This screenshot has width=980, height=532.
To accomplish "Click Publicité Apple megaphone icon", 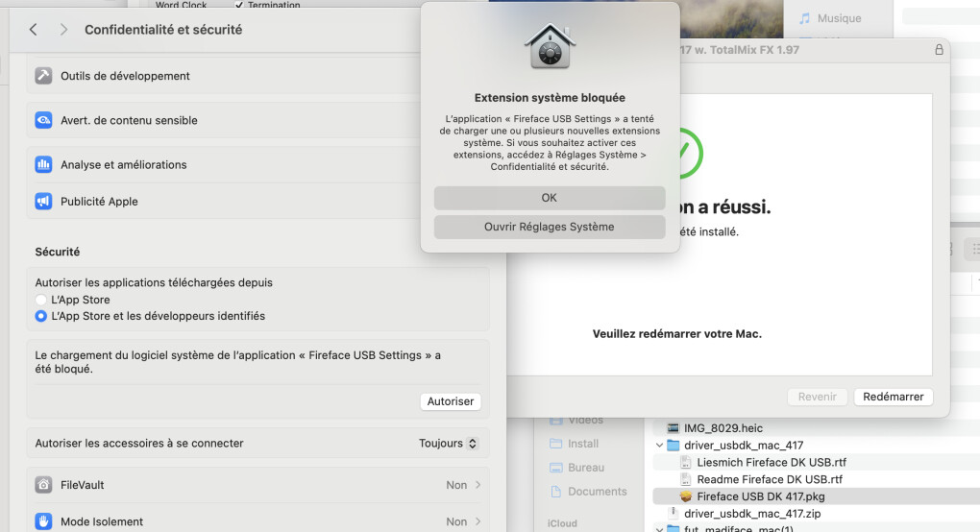I will coord(43,201).
